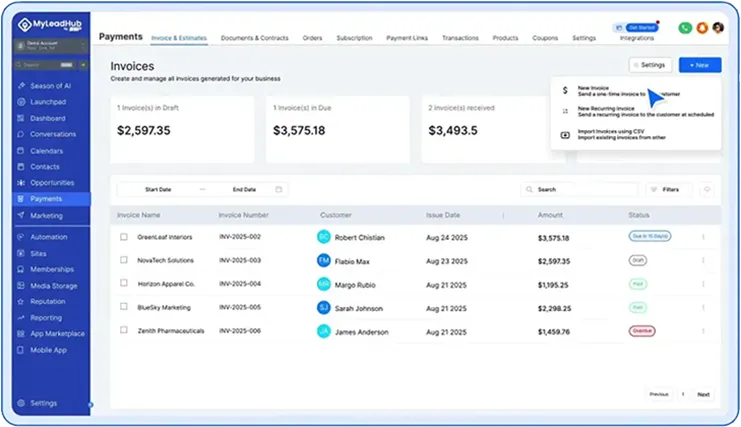Screen dimensions: 741x427
Task: Select Zenith Pharmaceuticals invoice checkbox
Action: 124,330
